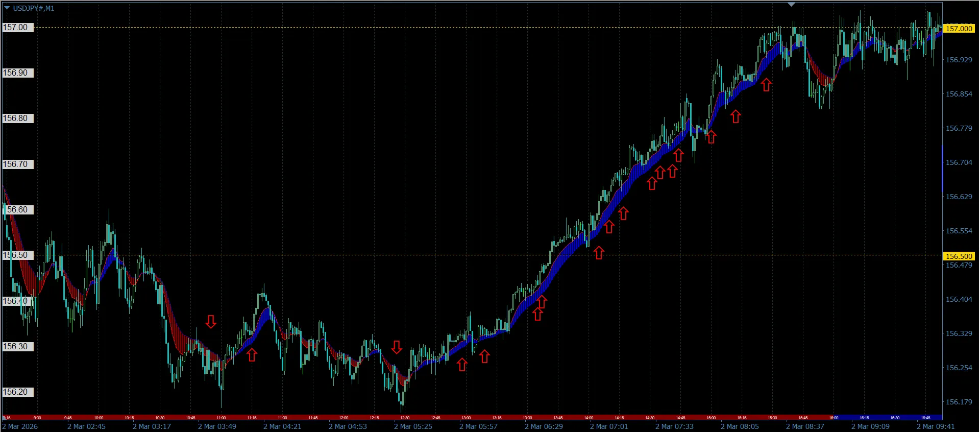Click the 2 Mar 07:01 time axis label
Viewport: 980px width, 432px height.
coord(609,426)
